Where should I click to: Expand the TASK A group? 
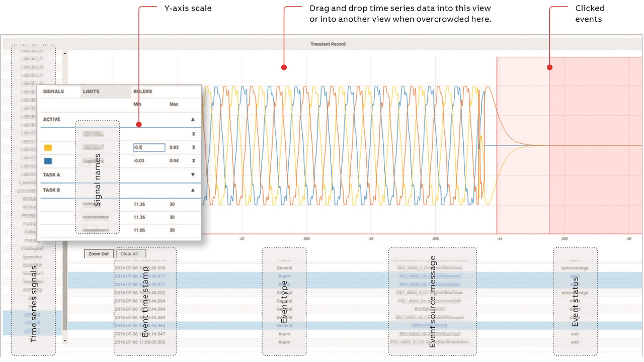click(x=193, y=175)
